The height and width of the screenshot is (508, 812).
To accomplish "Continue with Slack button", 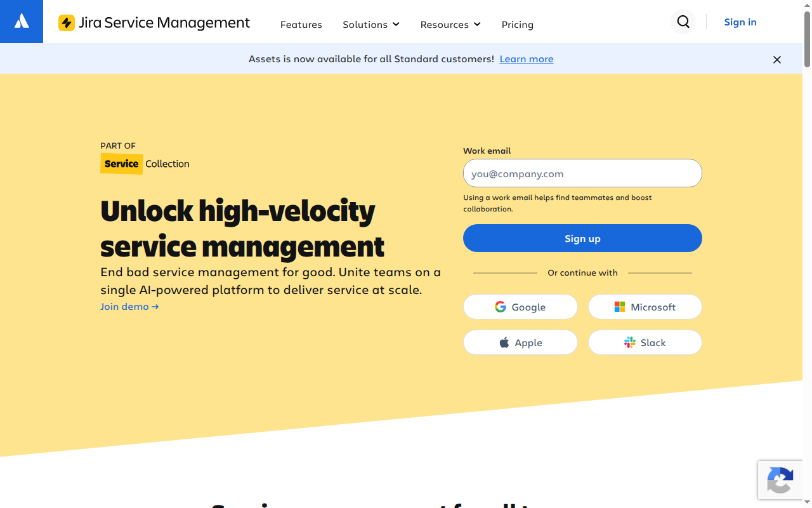I will point(645,342).
